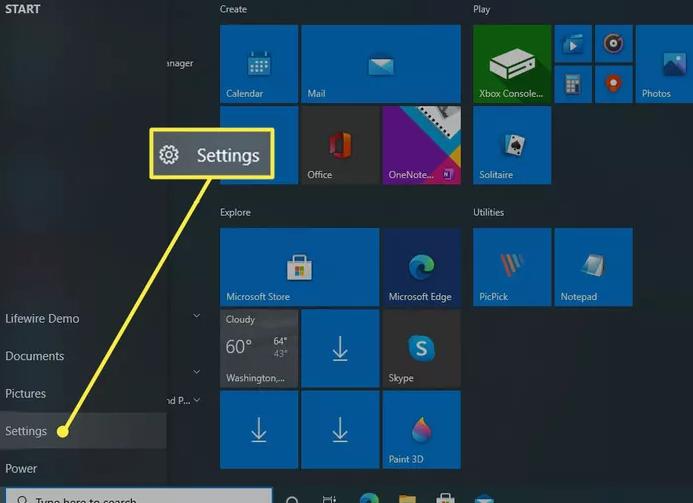Open the Calendar tile
Viewport: 693px width, 503px height.
259,64
